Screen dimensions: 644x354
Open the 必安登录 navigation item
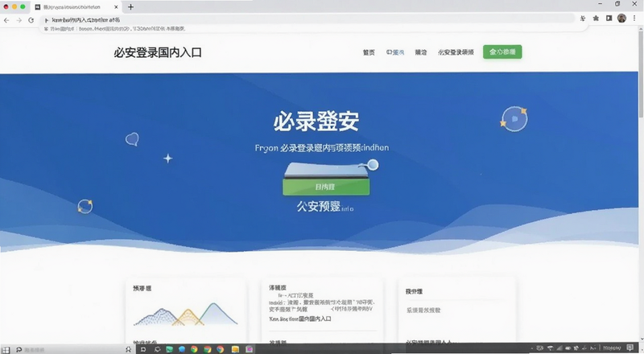coord(456,52)
